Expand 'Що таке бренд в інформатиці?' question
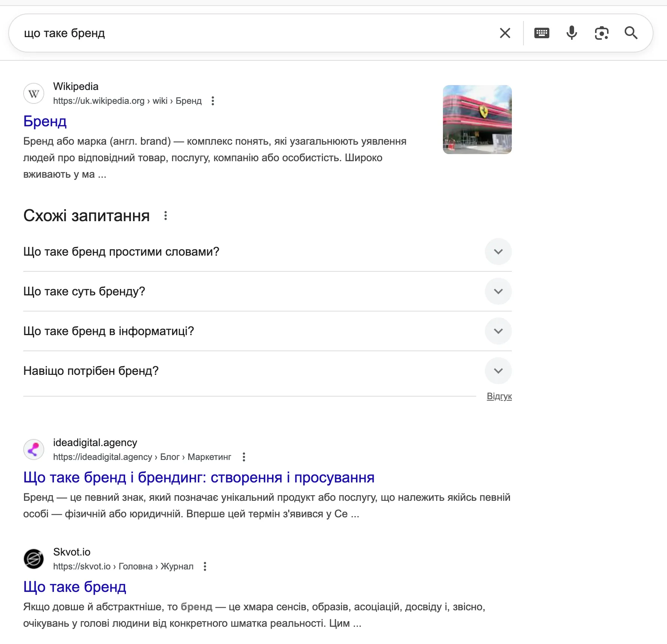The height and width of the screenshot is (644, 667). point(498,331)
